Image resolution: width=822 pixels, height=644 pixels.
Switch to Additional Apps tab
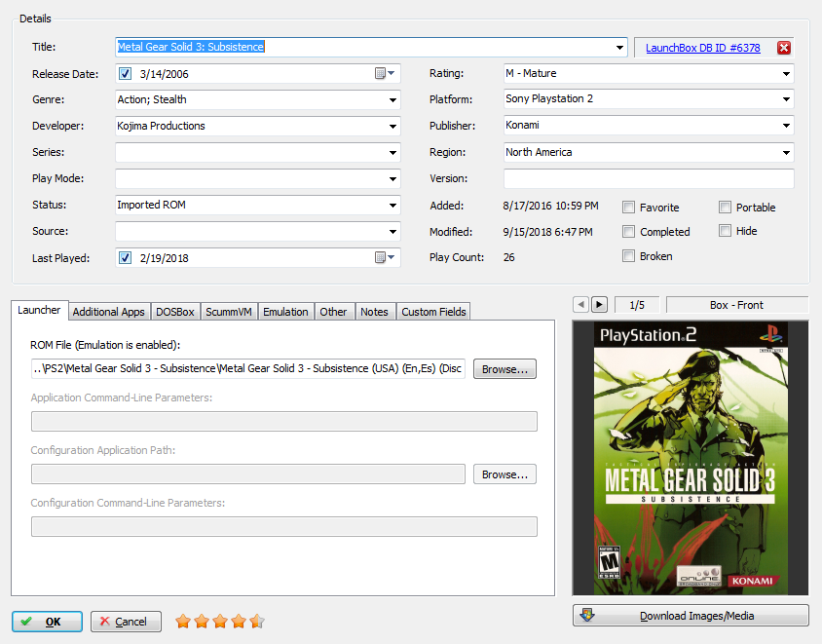click(x=108, y=312)
